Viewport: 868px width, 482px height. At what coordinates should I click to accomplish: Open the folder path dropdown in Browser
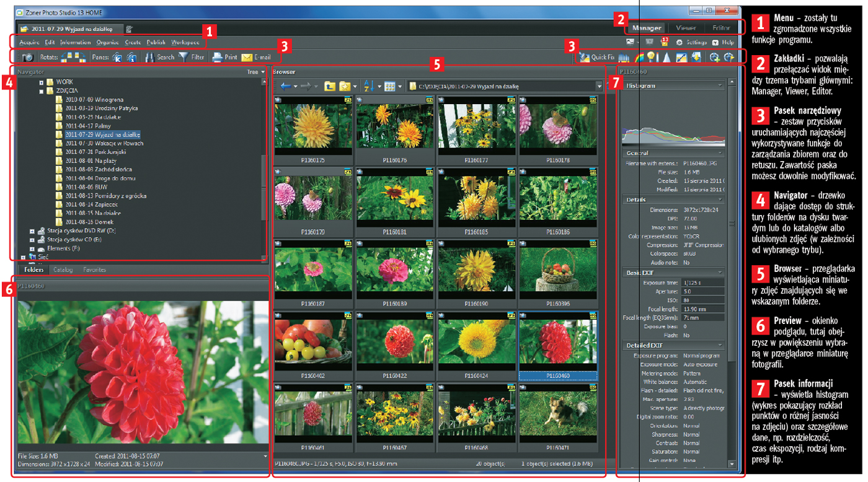(599, 87)
